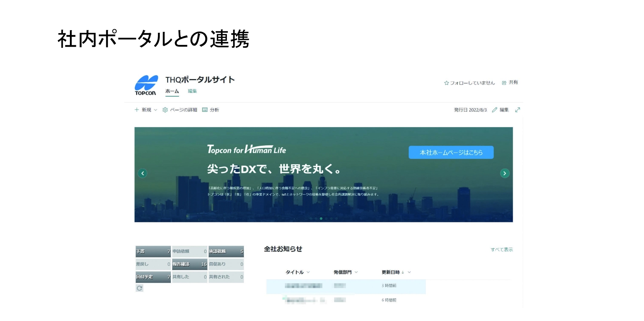Open the 発信部門 column dropdown

pyautogui.click(x=356, y=272)
